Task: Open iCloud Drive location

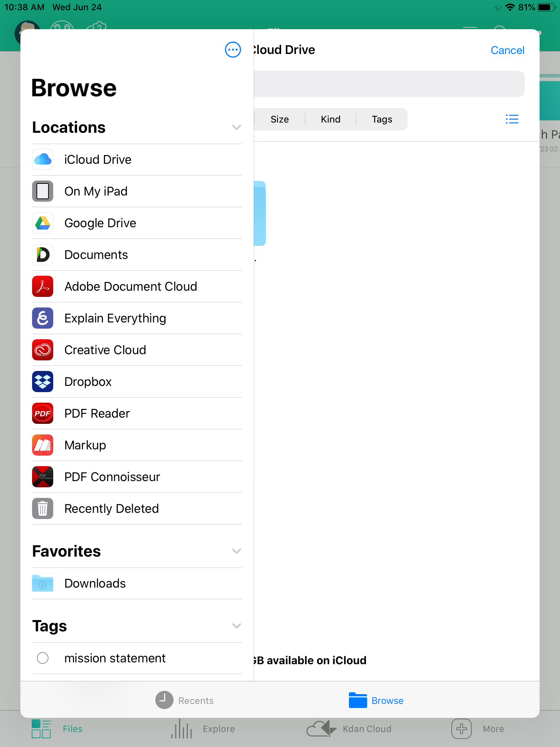Action: 137,159
